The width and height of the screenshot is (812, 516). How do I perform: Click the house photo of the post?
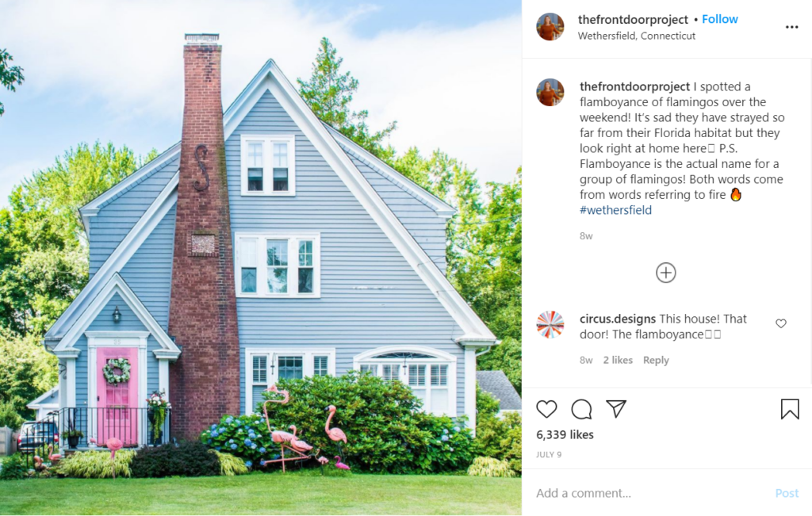click(x=260, y=258)
